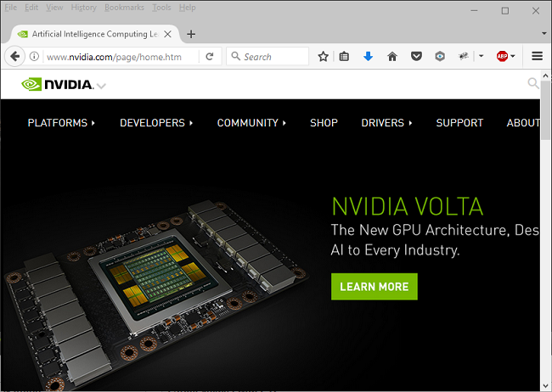Show the bookmarks list icon
The height and width of the screenshot is (392, 552).
[x=345, y=56]
